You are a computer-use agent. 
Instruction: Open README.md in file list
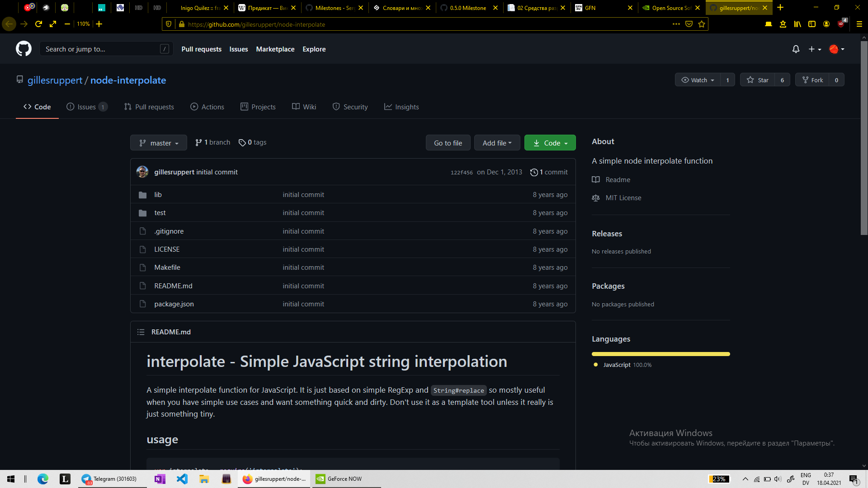click(173, 286)
